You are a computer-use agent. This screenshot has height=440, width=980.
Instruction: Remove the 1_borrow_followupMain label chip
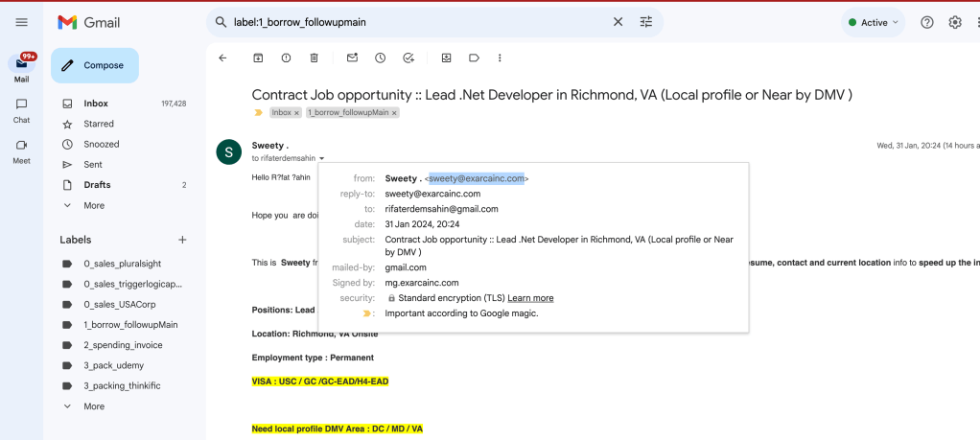pos(394,113)
